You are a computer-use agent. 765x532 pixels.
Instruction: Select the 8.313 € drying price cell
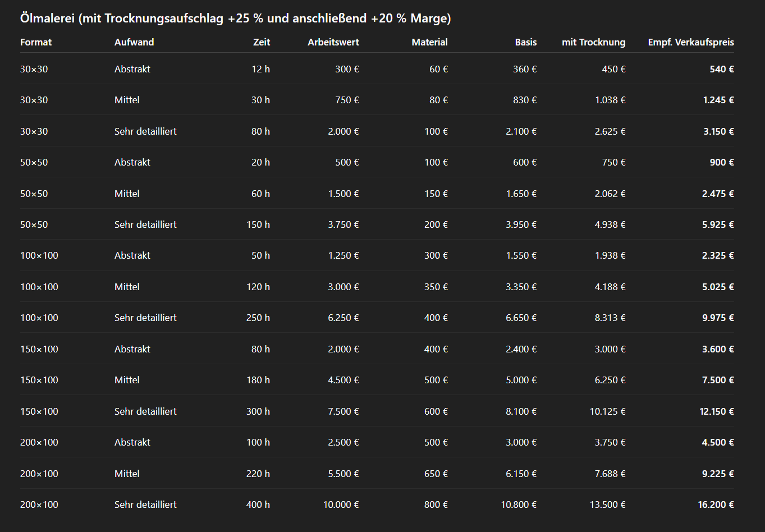click(x=610, y=318)
